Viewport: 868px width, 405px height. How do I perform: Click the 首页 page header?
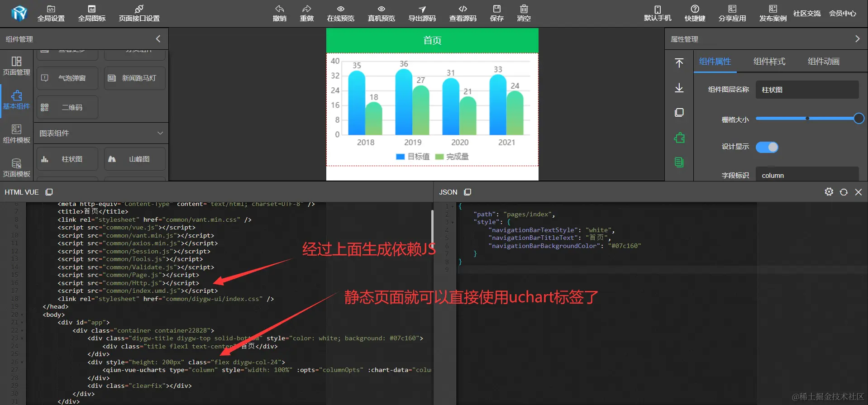[x=432, y=40]
